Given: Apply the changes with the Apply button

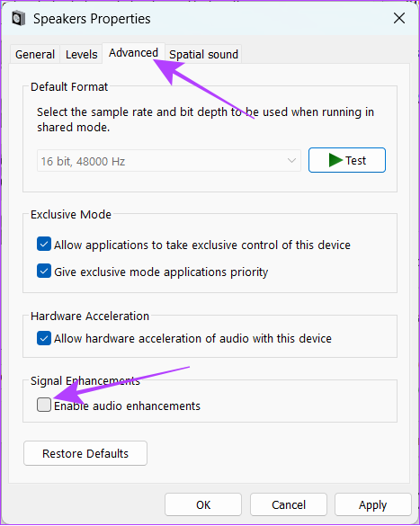Looking at the screenshot, I should 373,504.
